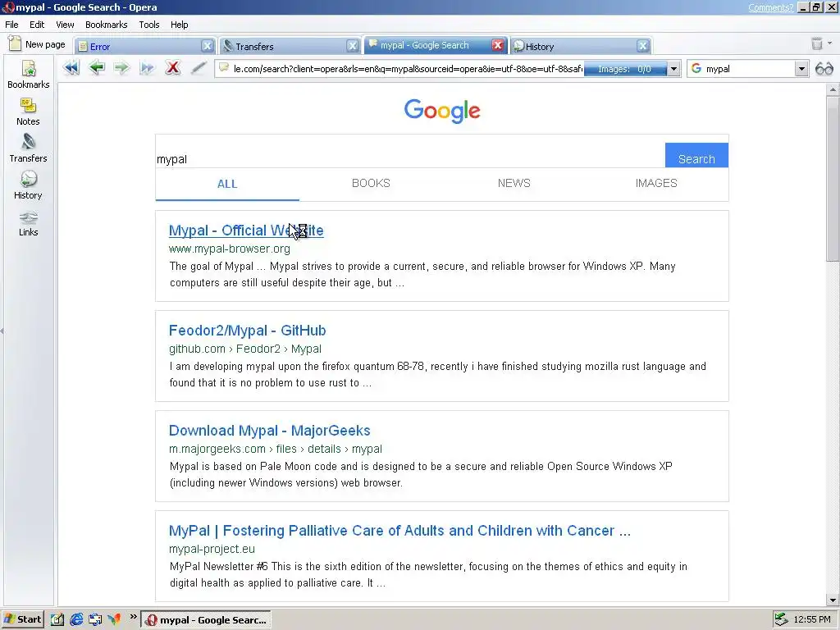Open the Transfers panel in sidebar
This screenshot has width=840, height=630.
pos(29,148)
